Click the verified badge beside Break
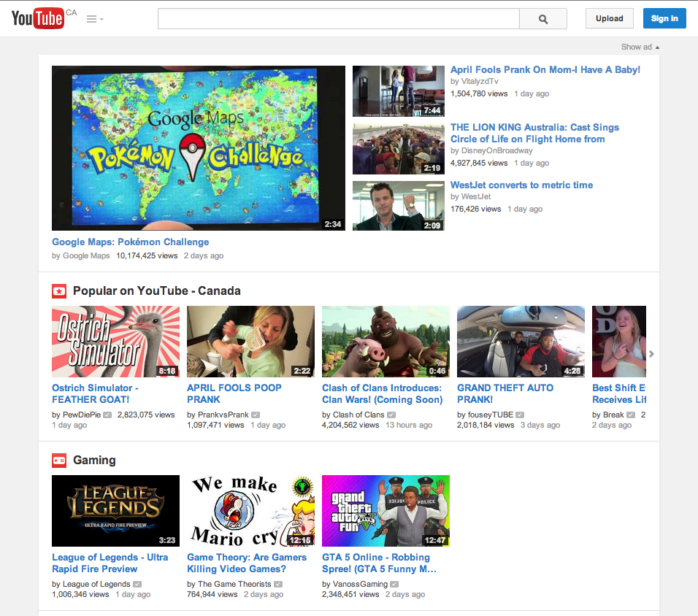The width and height of the screenshot is (698, 616). click(631, 415)
